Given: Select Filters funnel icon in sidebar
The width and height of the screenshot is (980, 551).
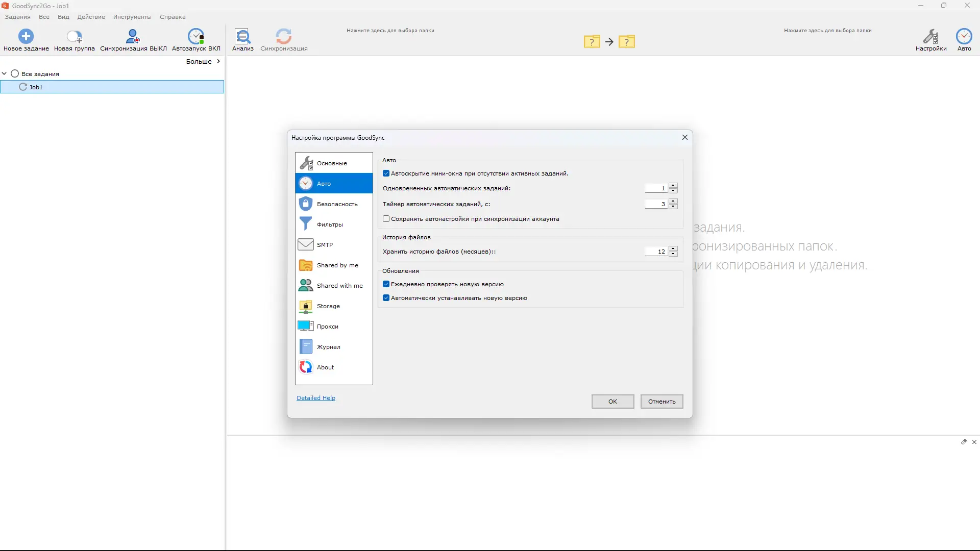Looking at the screenshot, I should [x=306, y=224].
